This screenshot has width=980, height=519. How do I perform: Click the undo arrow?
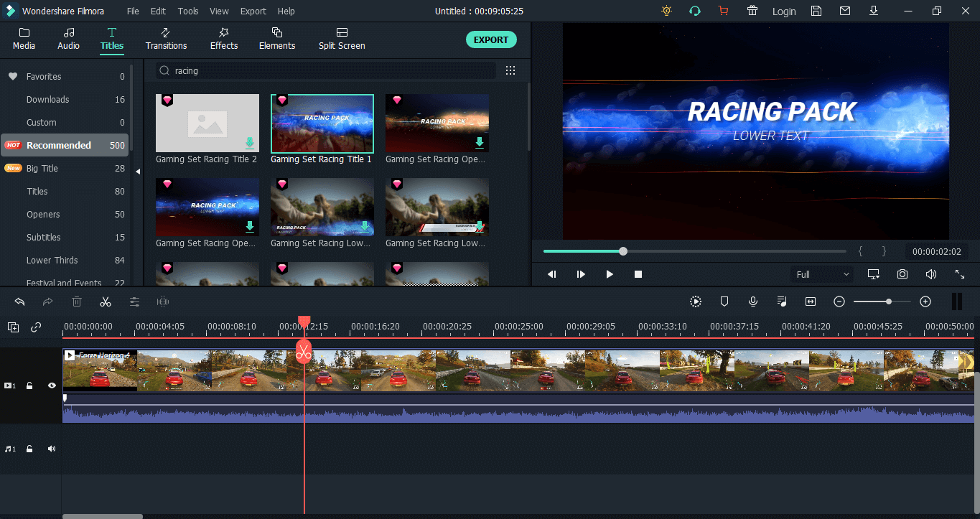pyautogui.click(x=19, y=301)
